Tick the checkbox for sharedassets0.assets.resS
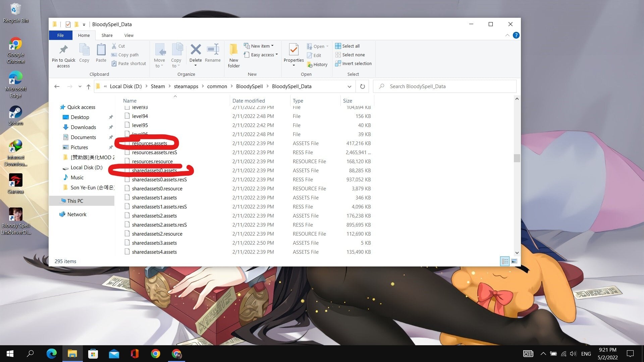This screenshot has height=362, width=644. (x=127, y=179)
